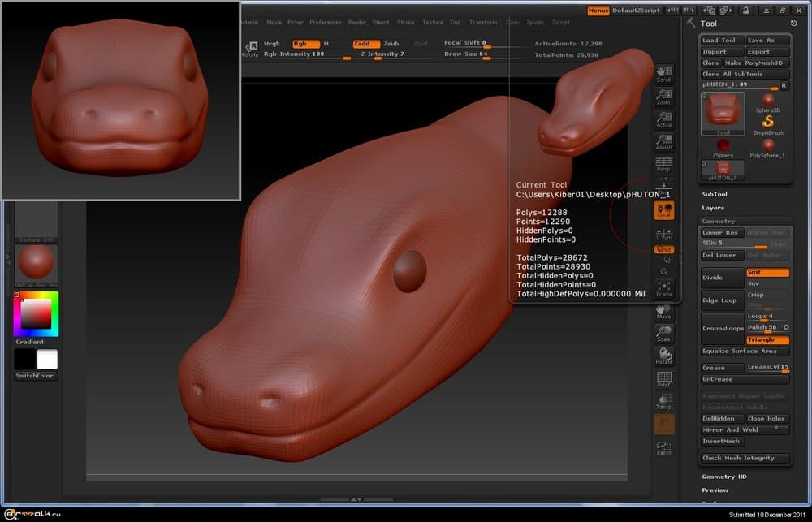Disable the Smt smoothing toggle

pyautogui.click(x=767, y=273)
